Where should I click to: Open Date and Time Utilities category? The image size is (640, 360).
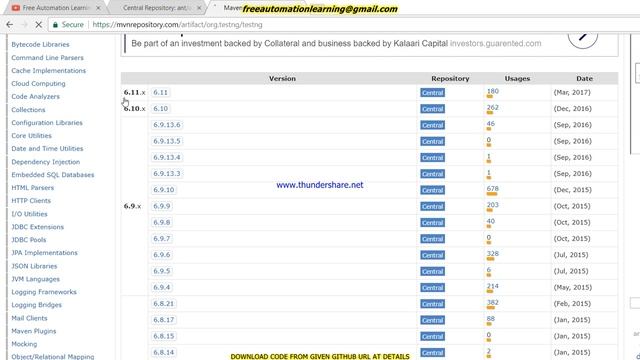point(47,149)
